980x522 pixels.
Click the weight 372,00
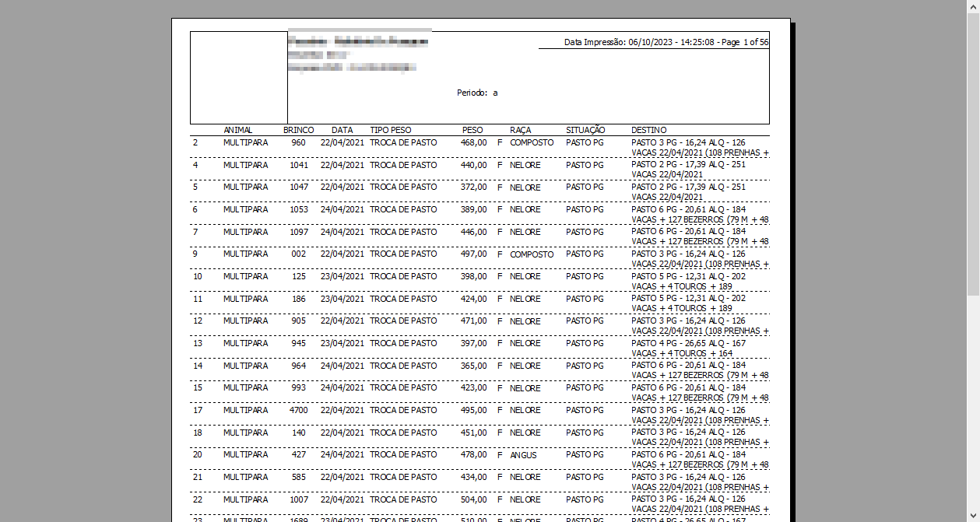tap(474, 187)
